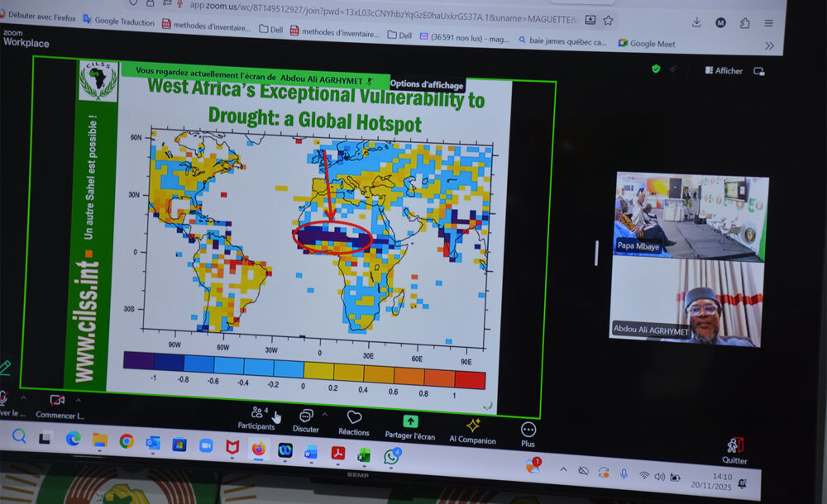
Task: Toggle the microphone mute button
Action: pos(3,399)
